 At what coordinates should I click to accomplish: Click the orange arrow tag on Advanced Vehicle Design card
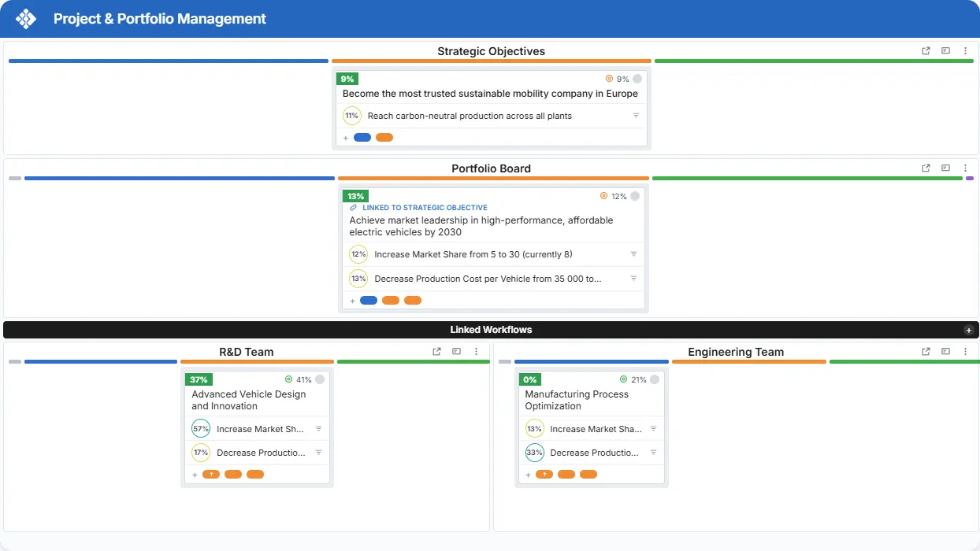211,475
